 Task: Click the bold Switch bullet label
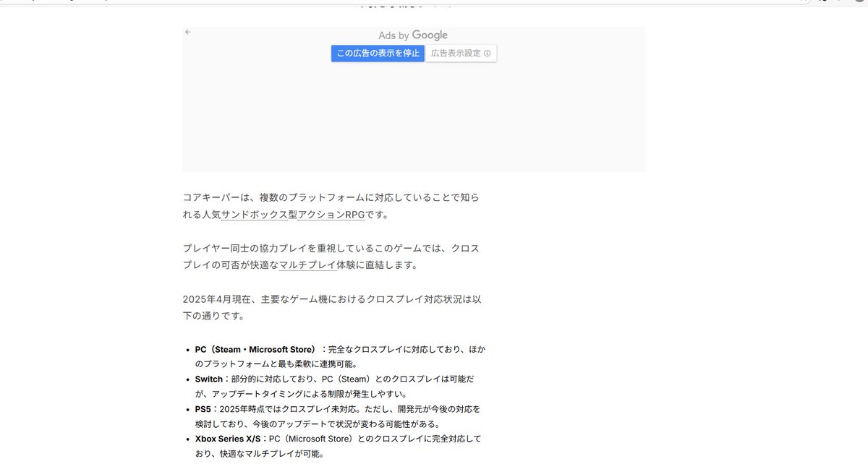[209, 379]
